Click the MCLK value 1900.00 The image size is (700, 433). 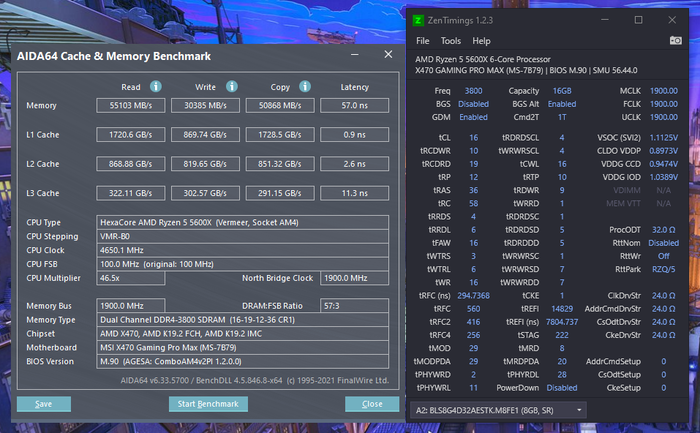[663, 91]
